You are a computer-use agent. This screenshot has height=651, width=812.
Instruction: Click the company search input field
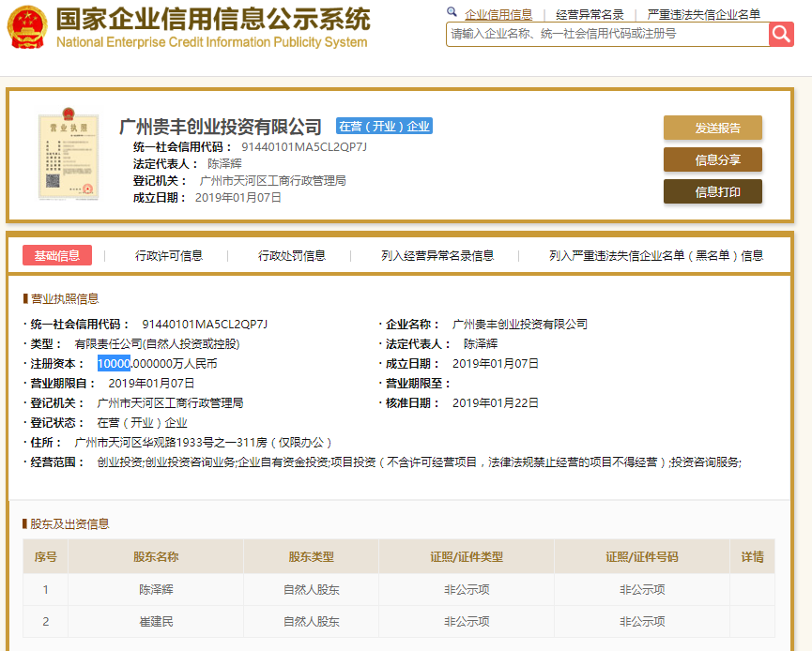point(601,34)
